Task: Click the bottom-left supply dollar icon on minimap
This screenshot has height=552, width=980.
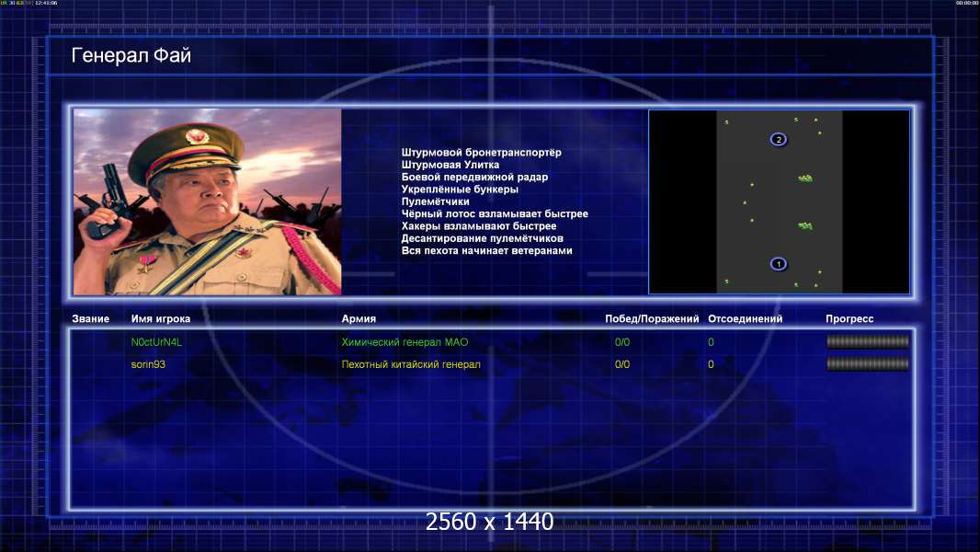Action: pos(726,282)
